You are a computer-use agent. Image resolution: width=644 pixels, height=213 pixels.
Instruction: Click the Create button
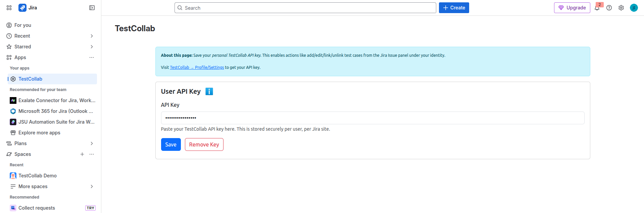click(x=454, y=8)
